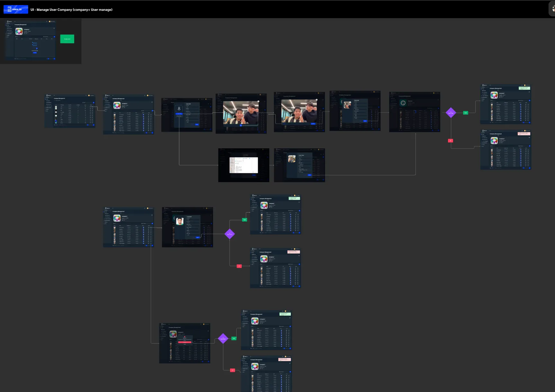Click company1 logo in top flow fail frame

494,141
